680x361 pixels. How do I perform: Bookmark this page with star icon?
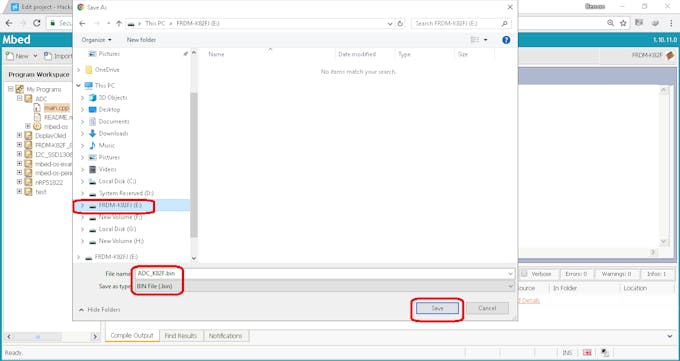pyautogui.click(x=623, y=23)
